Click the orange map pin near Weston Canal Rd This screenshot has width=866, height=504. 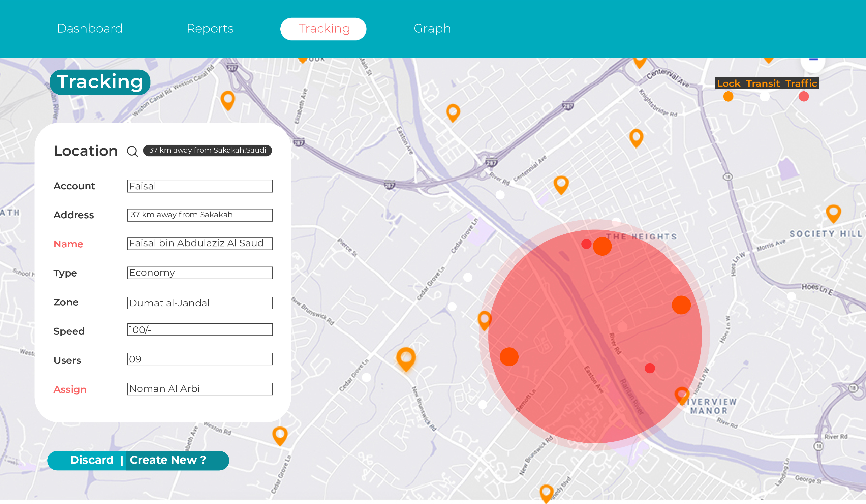tap(228, 100)
